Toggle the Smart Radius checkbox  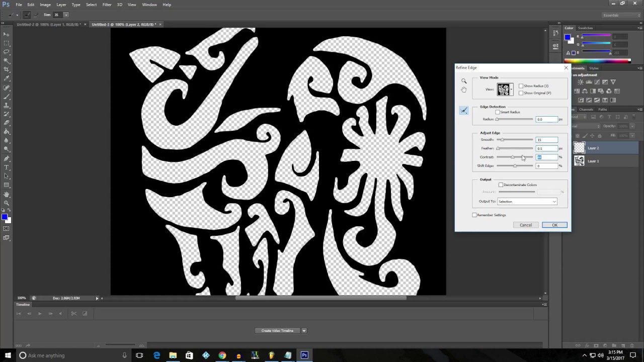tap(498, 112)
